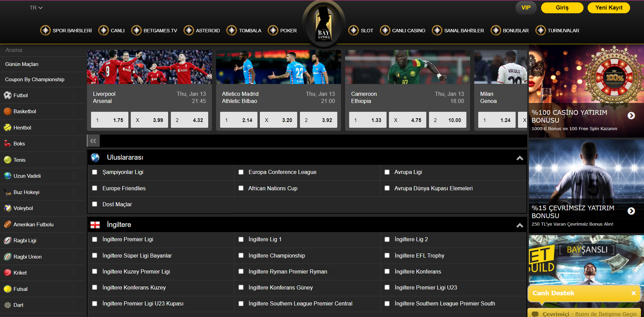Screen dimensions: 644x317
Task: Click arrow icon on %100 Casino bonus banner
Action: (x=631, y=116)
